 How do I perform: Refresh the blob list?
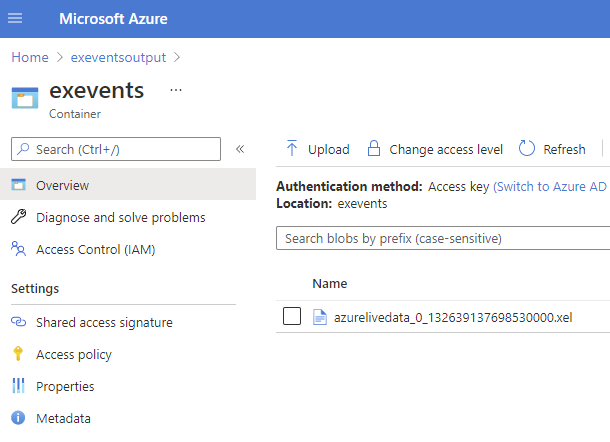click(x=552, y=149)
